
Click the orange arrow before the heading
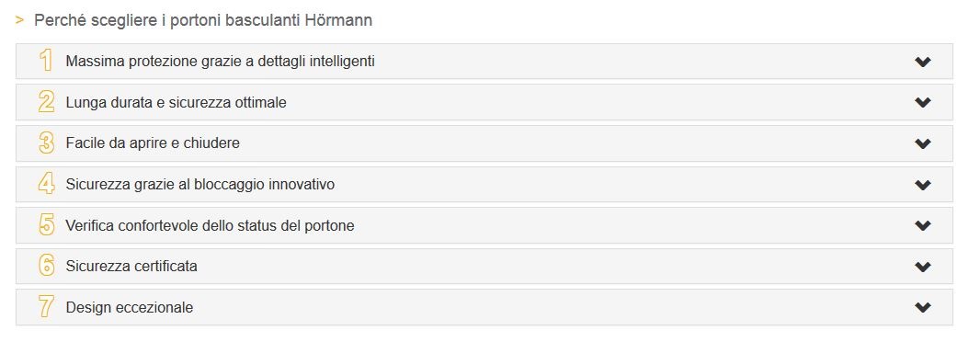tap(20, 20)
